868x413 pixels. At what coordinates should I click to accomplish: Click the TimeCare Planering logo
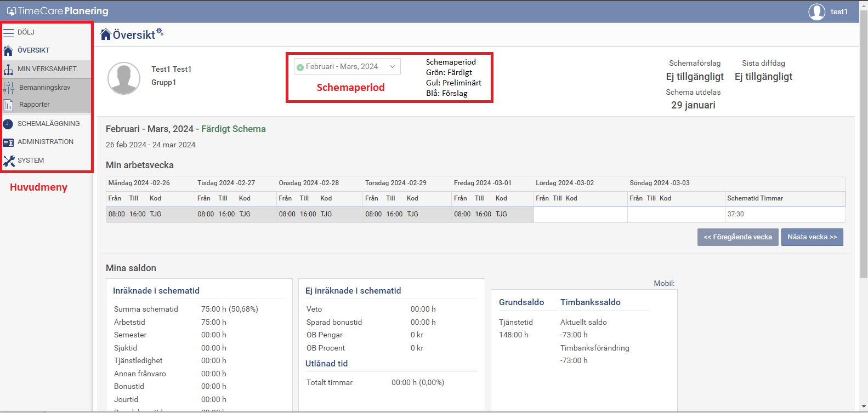(58, 11)
